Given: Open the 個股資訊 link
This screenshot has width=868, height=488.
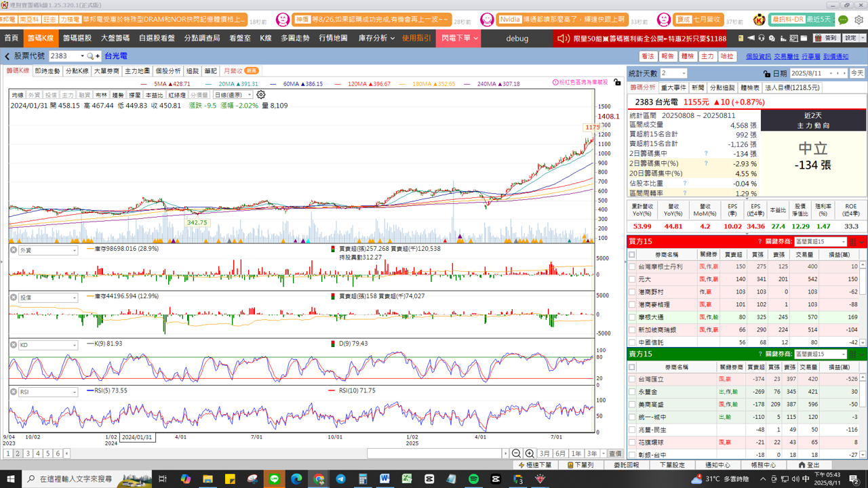Looking at the screenshot, I should (758, 56).
